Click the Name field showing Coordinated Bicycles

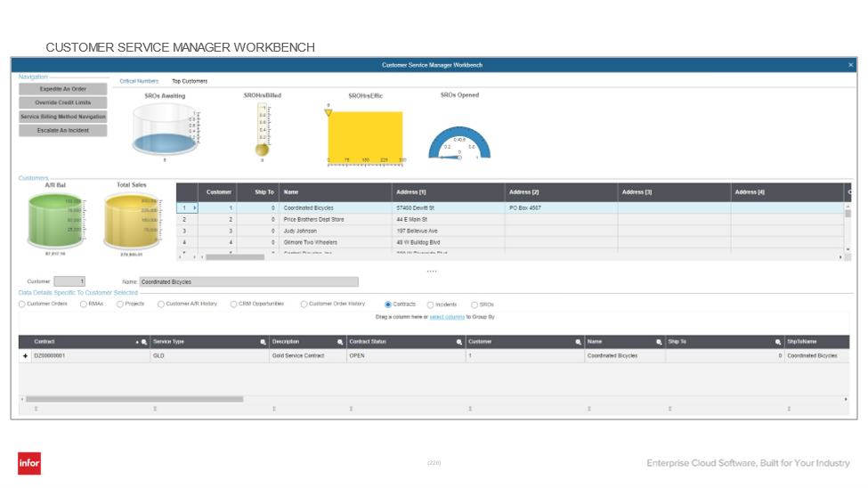tap(248, 282)
